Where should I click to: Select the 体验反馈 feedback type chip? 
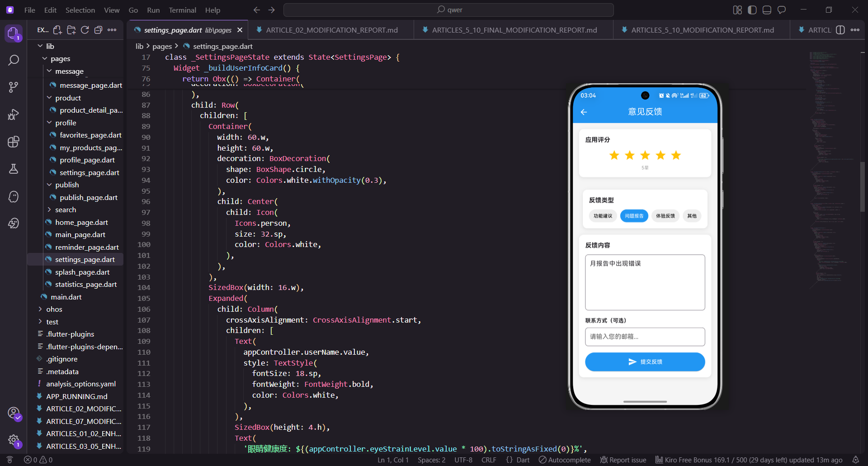click(x=665, y=216)
